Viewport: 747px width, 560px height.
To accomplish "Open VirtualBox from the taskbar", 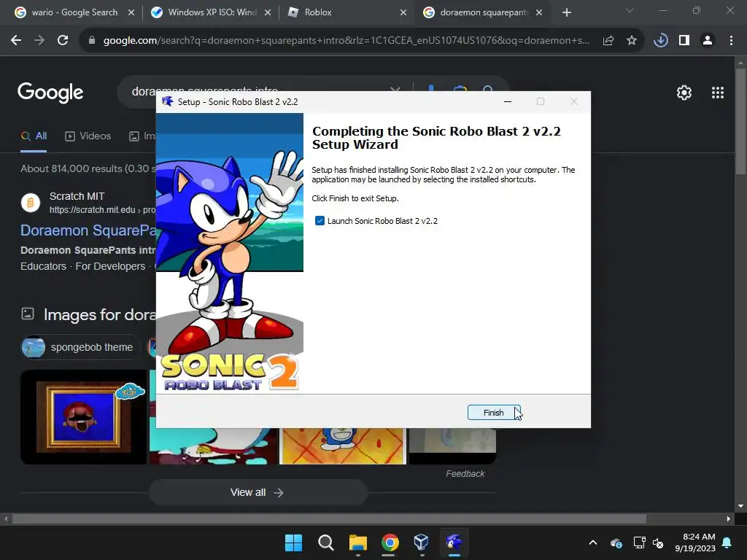I will (422, 542).
